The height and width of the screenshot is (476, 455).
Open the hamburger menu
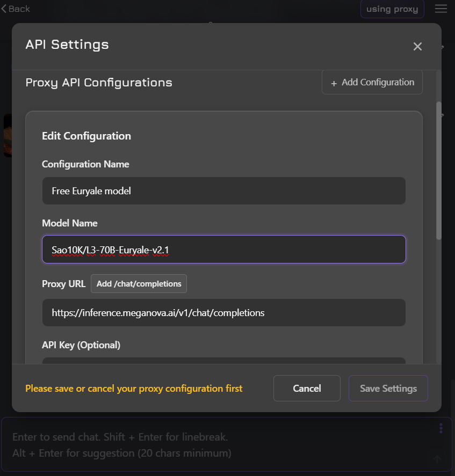click(441, 9)
